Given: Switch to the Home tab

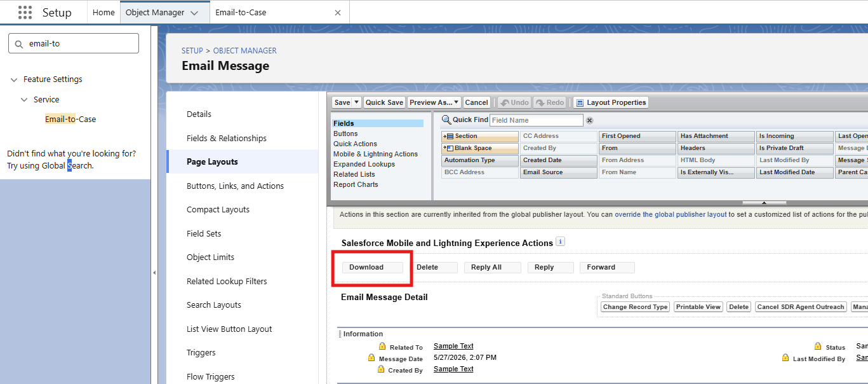Looking at the screenshot, I should tap(103, 12).
